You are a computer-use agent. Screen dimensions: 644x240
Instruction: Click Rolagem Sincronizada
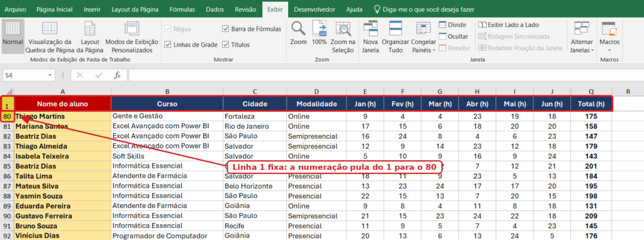pos(513,36)
